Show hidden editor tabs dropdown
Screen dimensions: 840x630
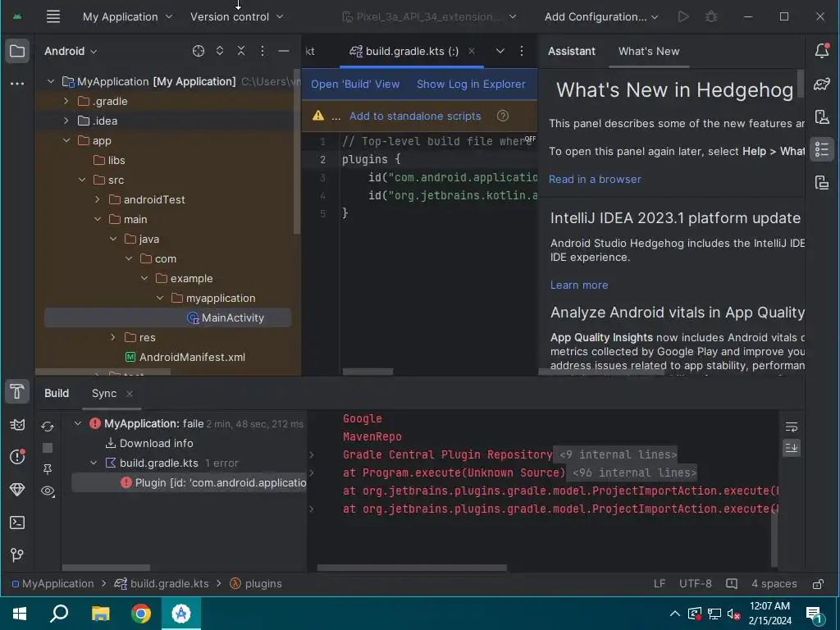tap(500, 51)
